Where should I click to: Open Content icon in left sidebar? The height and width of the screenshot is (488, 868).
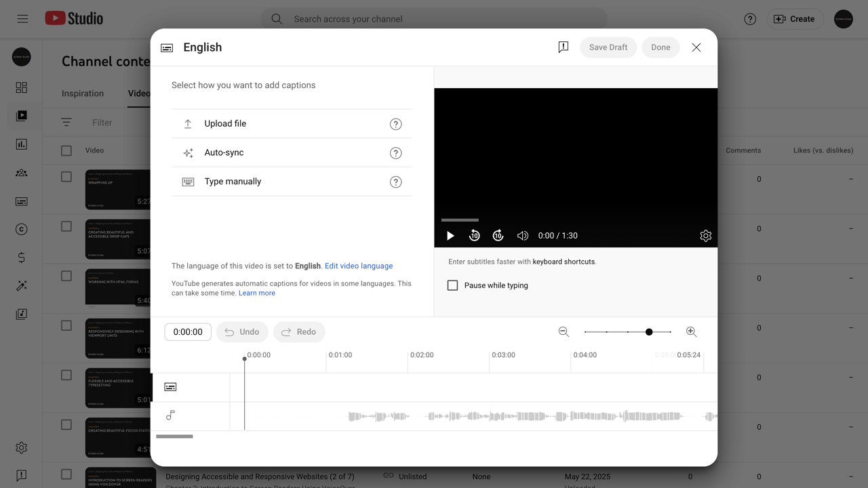[x=22, y=116]
